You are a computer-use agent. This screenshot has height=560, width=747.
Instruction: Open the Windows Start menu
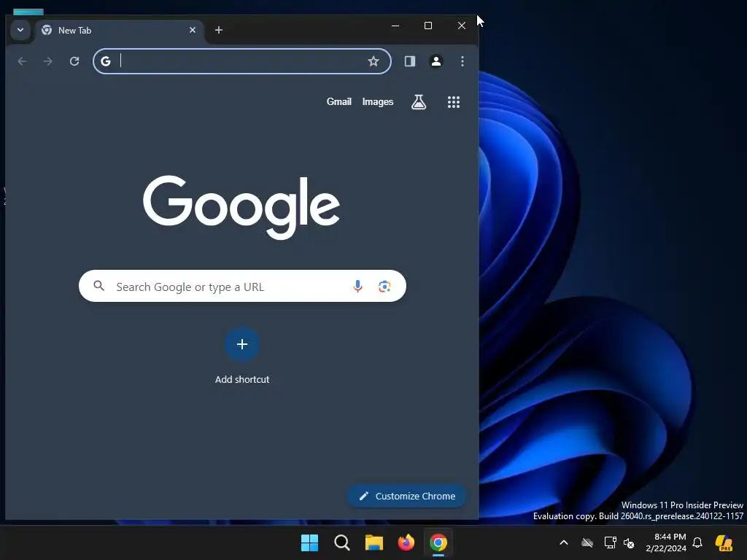(x=309, y=542)
